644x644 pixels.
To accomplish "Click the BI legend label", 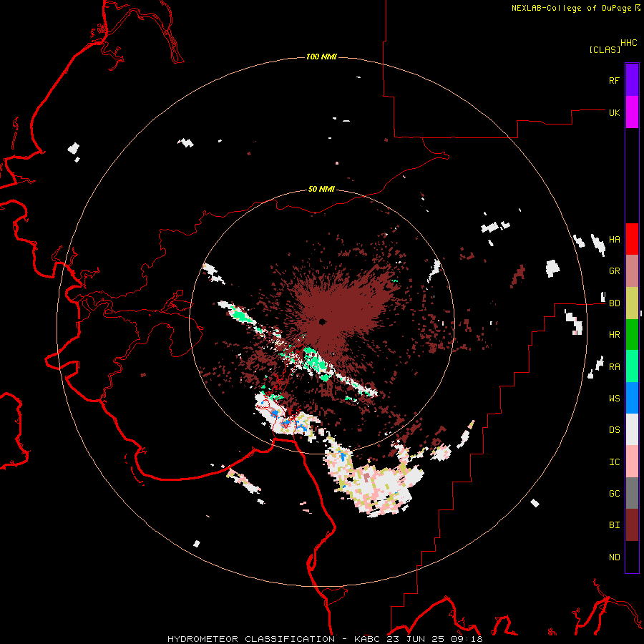I will pos(615,525).
